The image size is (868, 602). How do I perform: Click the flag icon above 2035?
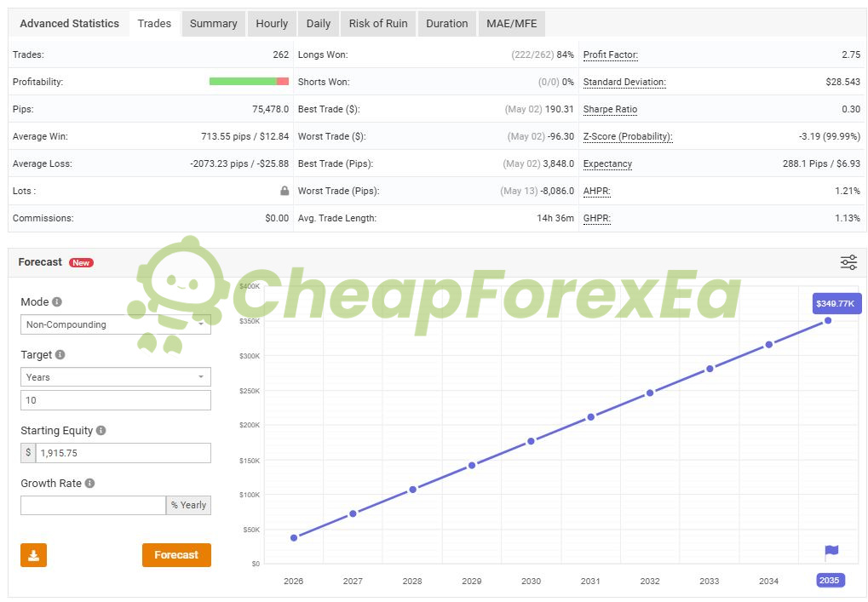click(x=831, y=551)
